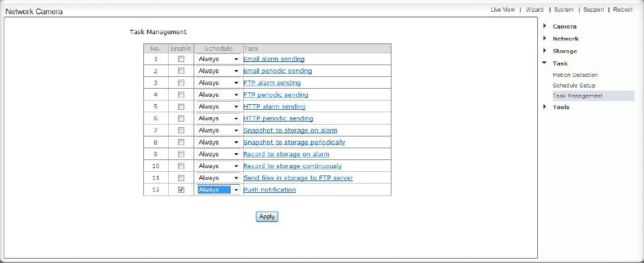Open Push notification task link
The width and height of the screenshot is (644, 263).
pyautogui.click(x=269, y=190)
